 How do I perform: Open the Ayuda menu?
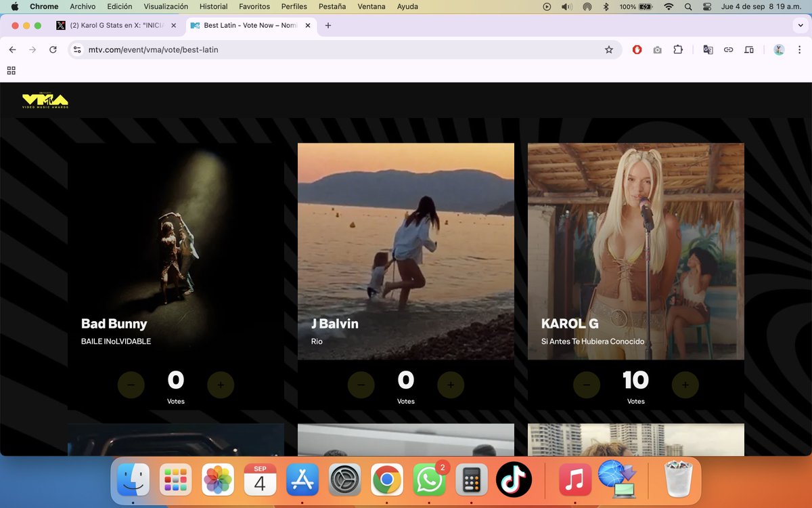click(407, 6)
